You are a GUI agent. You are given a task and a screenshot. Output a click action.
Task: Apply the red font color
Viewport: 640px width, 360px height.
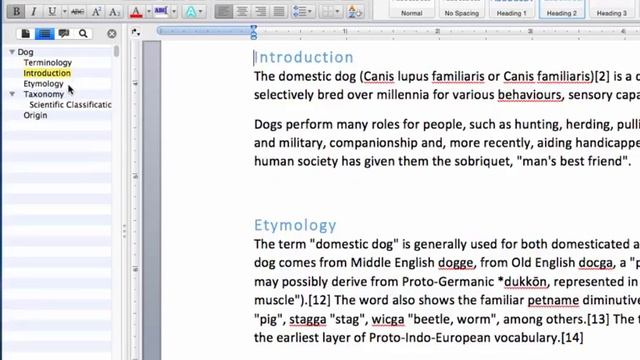[x=136, y=11]
